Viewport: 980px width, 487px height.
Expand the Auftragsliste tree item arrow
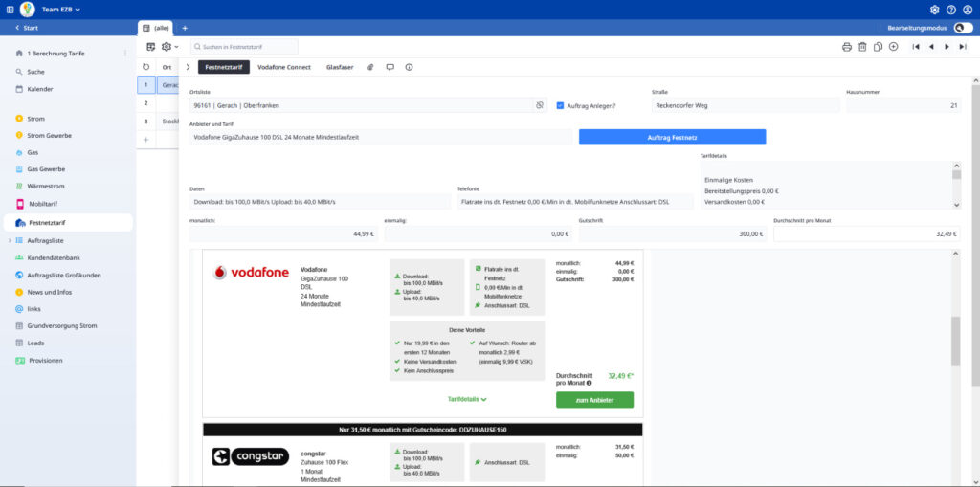[9, 241]
